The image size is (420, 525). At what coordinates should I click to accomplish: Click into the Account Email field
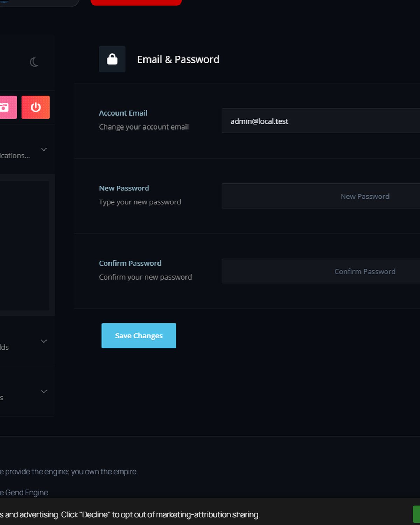point(321,121)
